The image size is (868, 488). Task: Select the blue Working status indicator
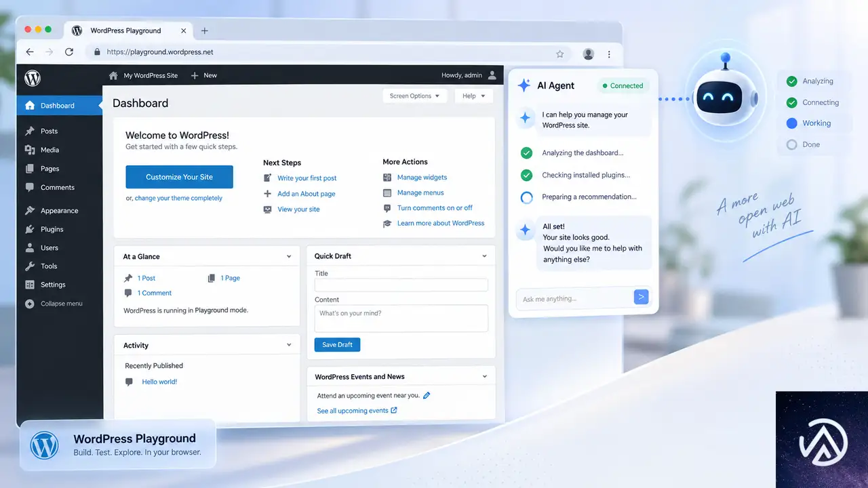(791, 123)
